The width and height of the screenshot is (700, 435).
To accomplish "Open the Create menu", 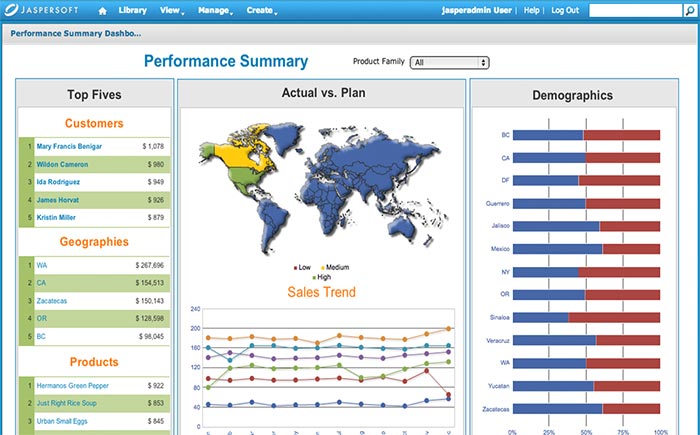I will pos(262,10).
